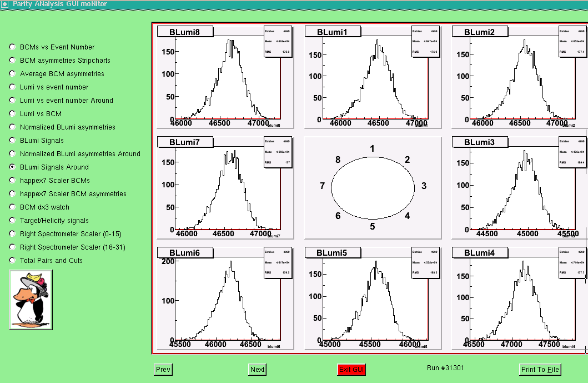This screenshot has width=588, height=383.
Task: Choose Total Pairs and Cuts option
Action: pyautogui.click(x=12, y=260)
